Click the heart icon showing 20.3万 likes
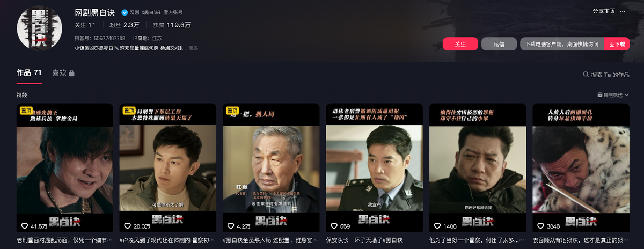This screenshot has height=249, width=644. [x=127, y=226]
